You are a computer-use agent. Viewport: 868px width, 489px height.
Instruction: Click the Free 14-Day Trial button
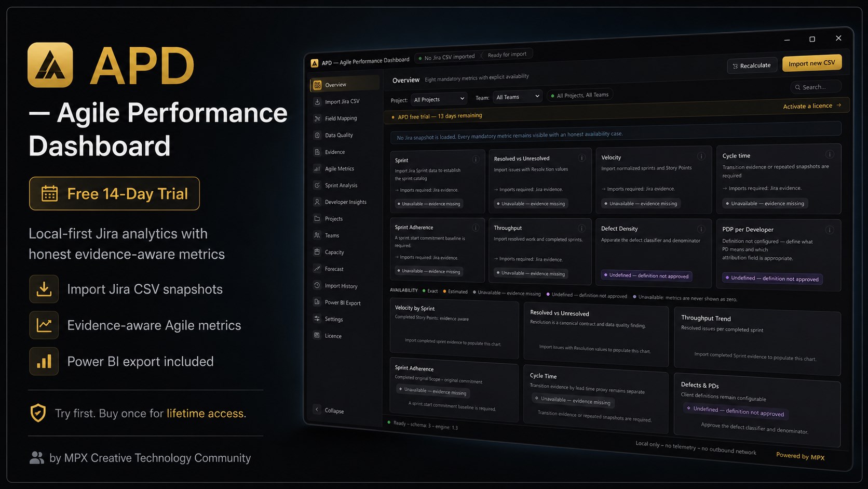click(x=114, y=193)
